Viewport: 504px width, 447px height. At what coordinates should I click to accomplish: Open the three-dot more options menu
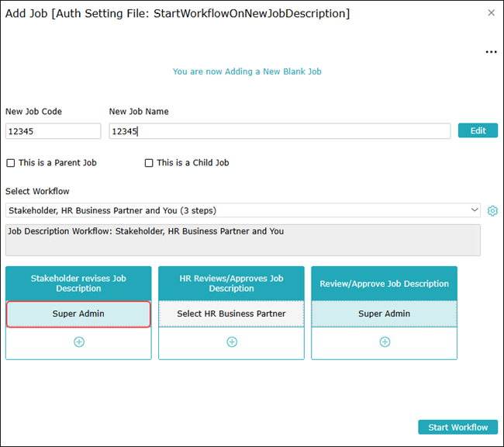(x=490, y=52)
